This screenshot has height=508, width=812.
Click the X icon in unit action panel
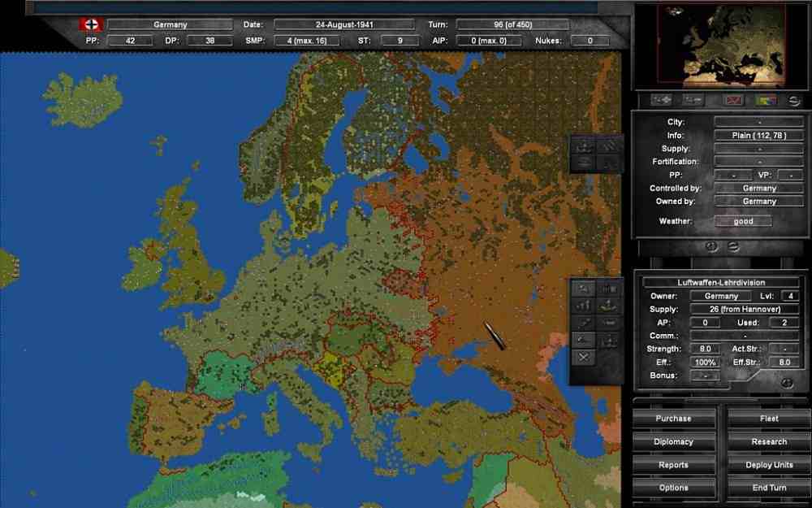click(584, 357)
